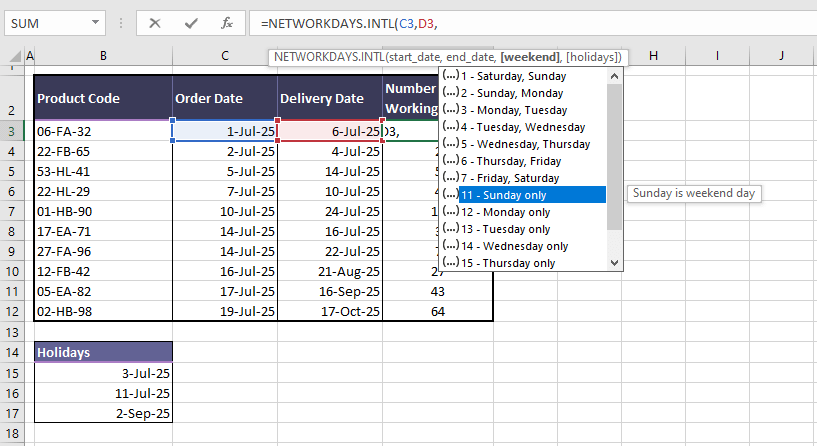817x446 pixels.
Task: Open the Insert Function fx dialog
Action: coord(227,22)
